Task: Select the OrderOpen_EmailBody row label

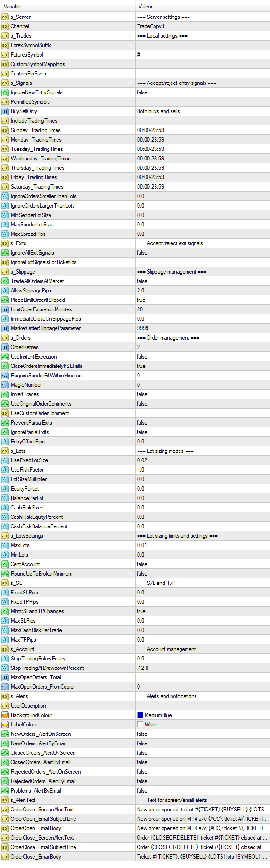Action: click(x=36, y=828)
